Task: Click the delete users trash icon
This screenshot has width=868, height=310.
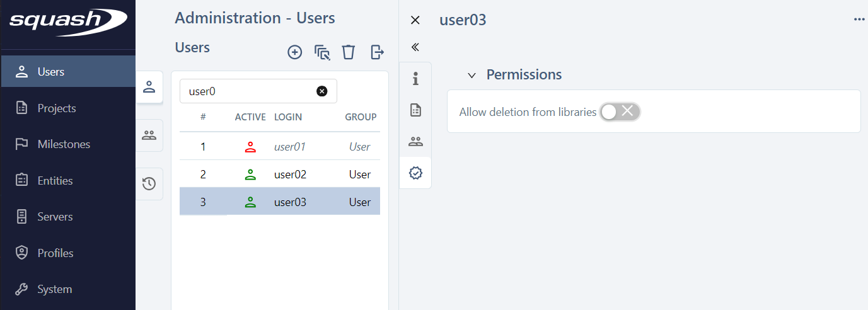Action: coord(349,52)
